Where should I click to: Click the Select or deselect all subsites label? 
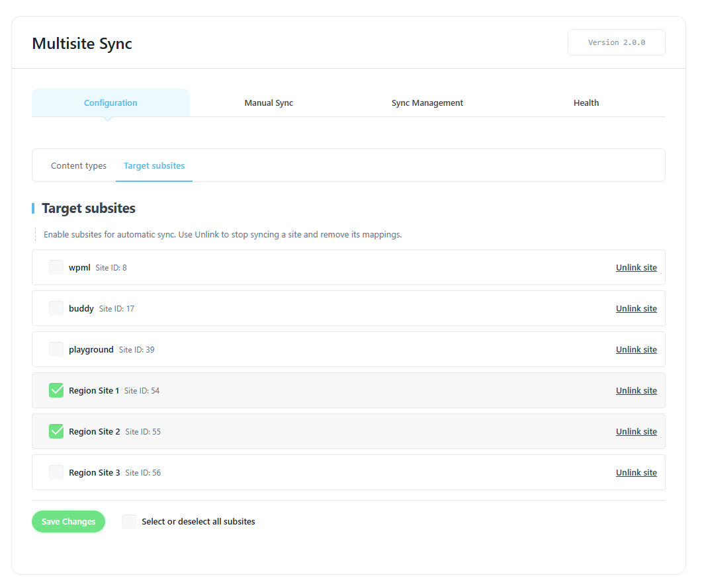pyautogui.click(x=198, y=521)
